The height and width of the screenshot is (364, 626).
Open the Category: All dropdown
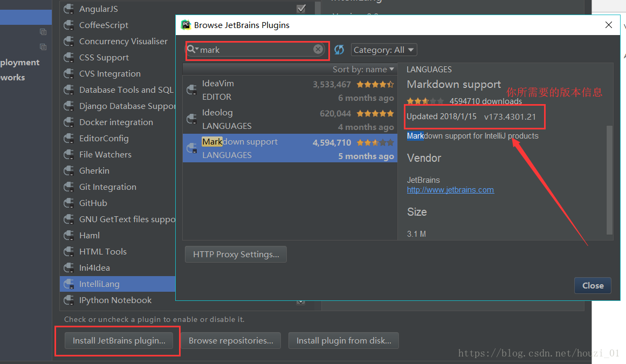click(384, 50)
